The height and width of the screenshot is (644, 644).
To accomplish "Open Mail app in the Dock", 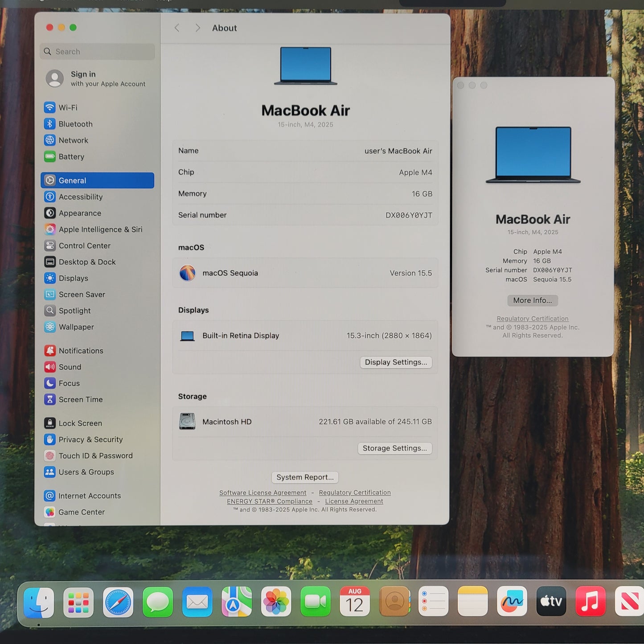I will point(197,602).
